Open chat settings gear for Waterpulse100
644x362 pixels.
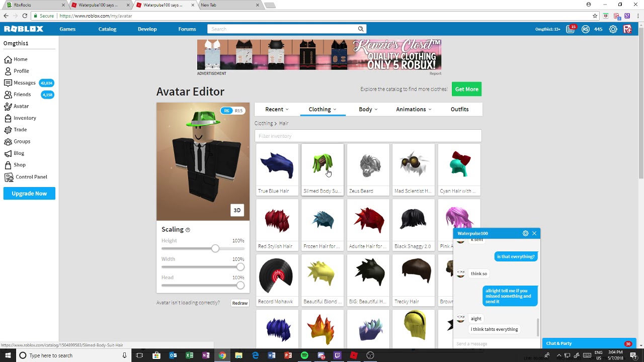pyautogui.click(x=525, y=233)
